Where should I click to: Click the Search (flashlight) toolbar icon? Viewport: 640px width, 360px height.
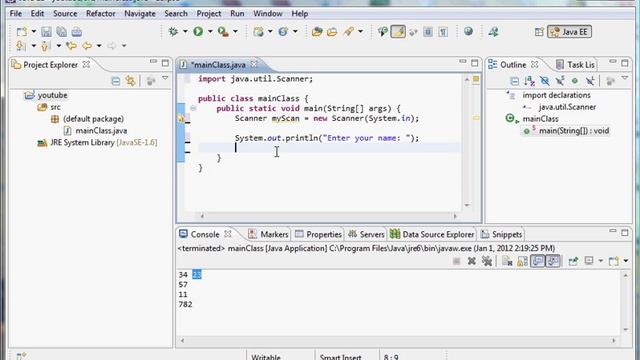348,31
